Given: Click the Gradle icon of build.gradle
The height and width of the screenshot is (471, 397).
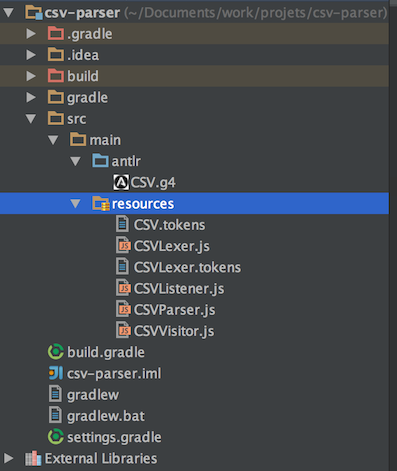Looking at the screenshot, I should coord(56,352).
